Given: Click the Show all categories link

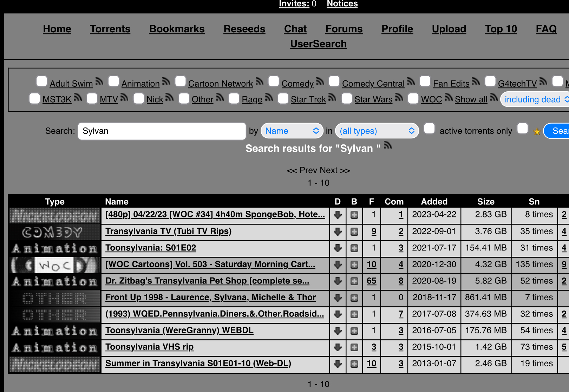Looking at the screenshot, I should pyautogui.click(x=471, y=99).
